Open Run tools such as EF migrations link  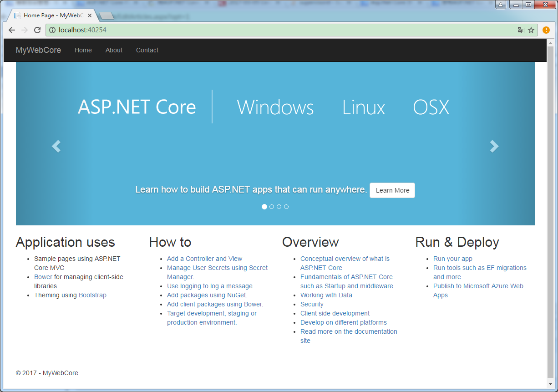click(x=480, y=272)
